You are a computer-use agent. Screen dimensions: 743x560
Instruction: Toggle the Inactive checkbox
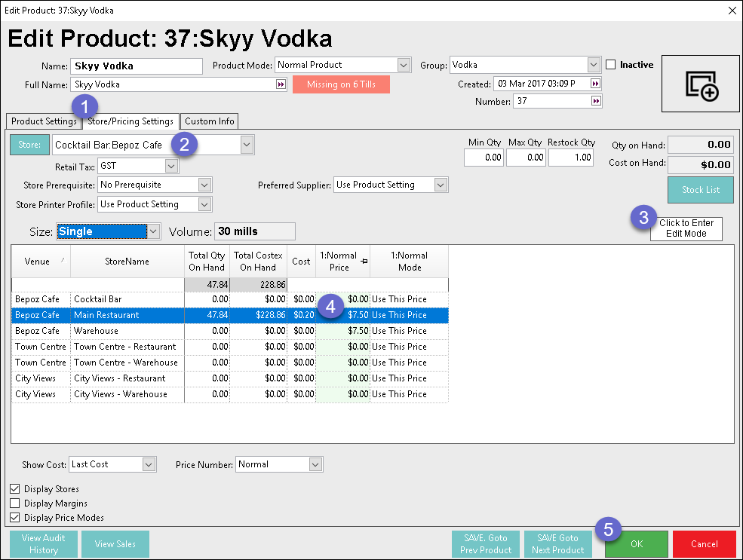[611, 65]
